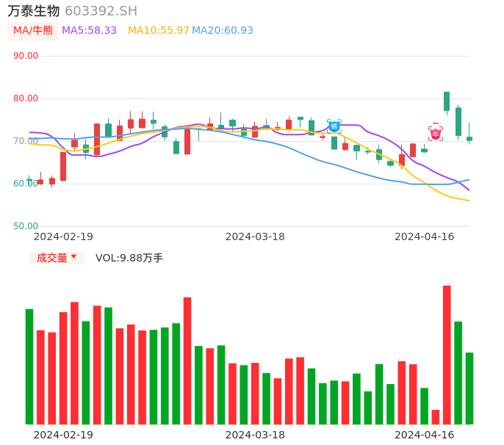Open the 成交量 indicator dropdown

(x=52, y=258)
